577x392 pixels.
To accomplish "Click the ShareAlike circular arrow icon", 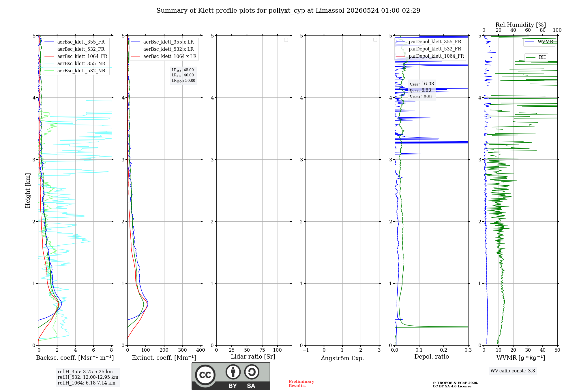I will coord(252,372).
